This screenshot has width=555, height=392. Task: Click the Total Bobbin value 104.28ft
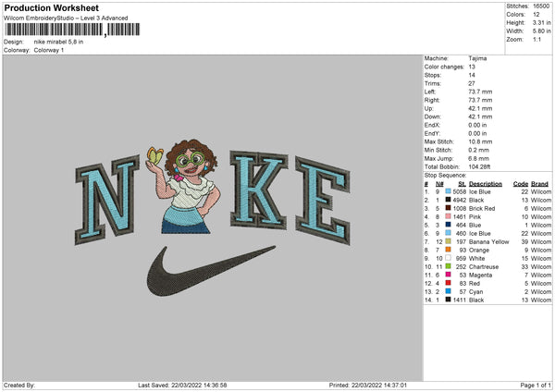(479, 166)
